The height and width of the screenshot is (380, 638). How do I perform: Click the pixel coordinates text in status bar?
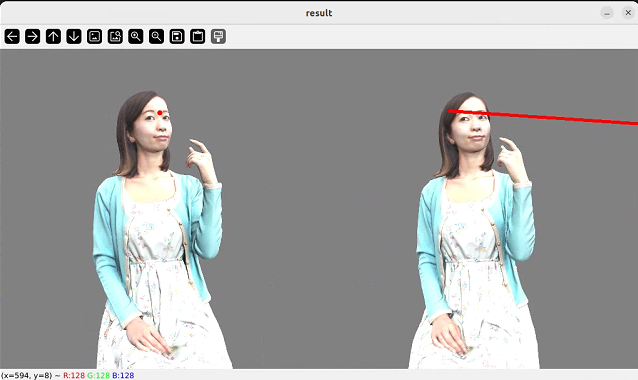(x=27, y=375)
